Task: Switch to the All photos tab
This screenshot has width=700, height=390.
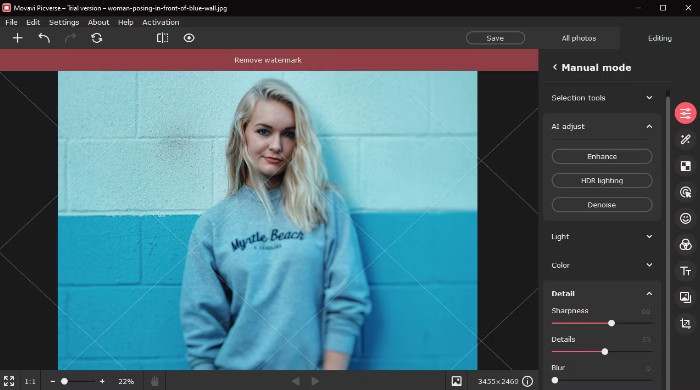Action: [x=579, y=38]
